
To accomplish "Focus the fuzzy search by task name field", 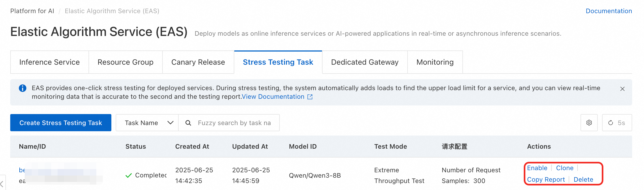I will click(x=235, y=123).
